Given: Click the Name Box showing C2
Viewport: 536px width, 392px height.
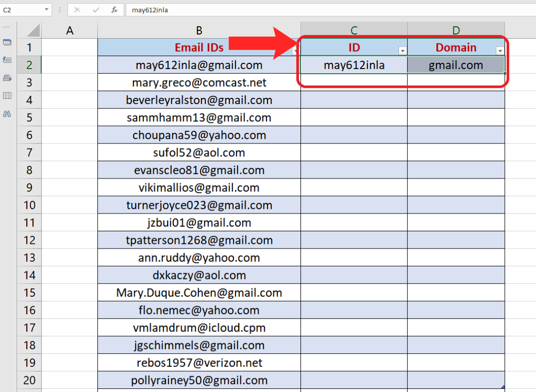Looking at the screenshot, I should [21, 10].
